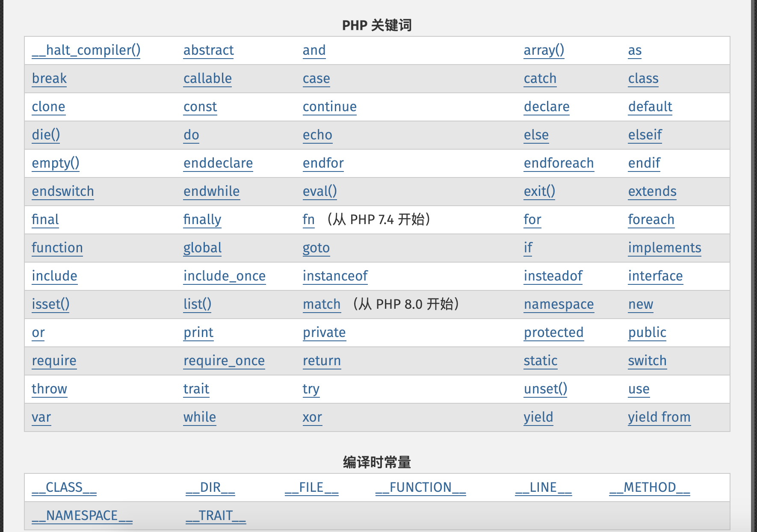Open the 'yield from' keyword link
The width and height of the screenshot is (757, 532).
pos(659,417)
